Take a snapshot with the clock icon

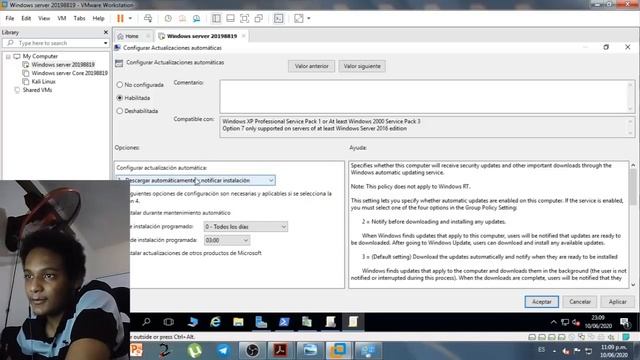[168, 18]
